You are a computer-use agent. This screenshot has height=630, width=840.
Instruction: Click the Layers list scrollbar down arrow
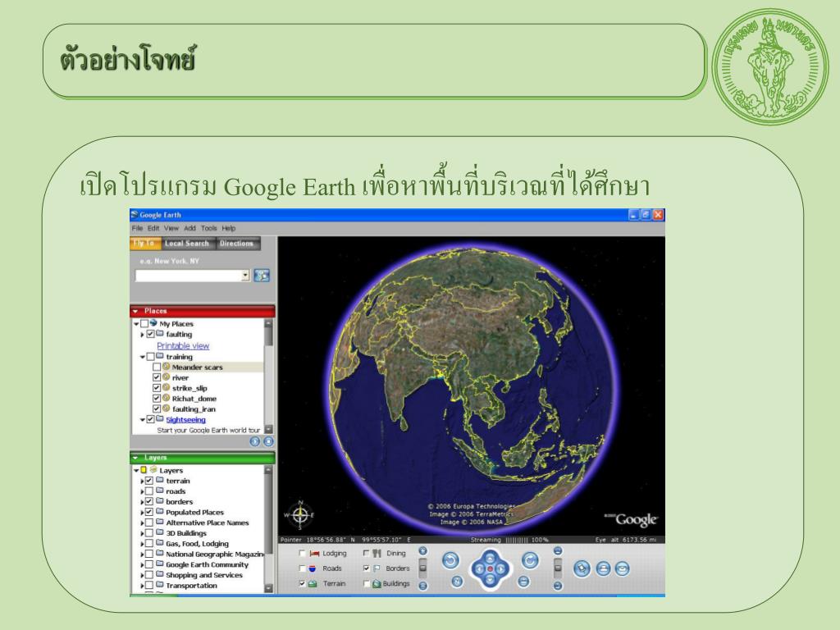(x=269, y=587)
